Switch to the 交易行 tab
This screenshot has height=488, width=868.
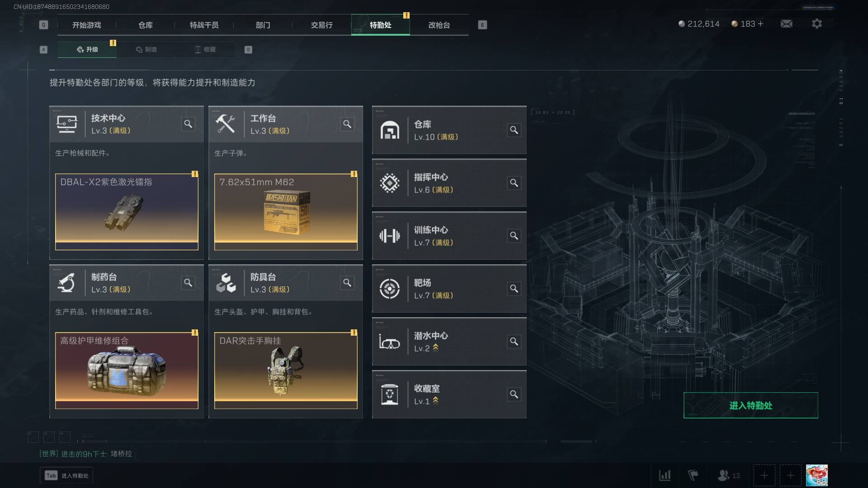tap(321, 25)
